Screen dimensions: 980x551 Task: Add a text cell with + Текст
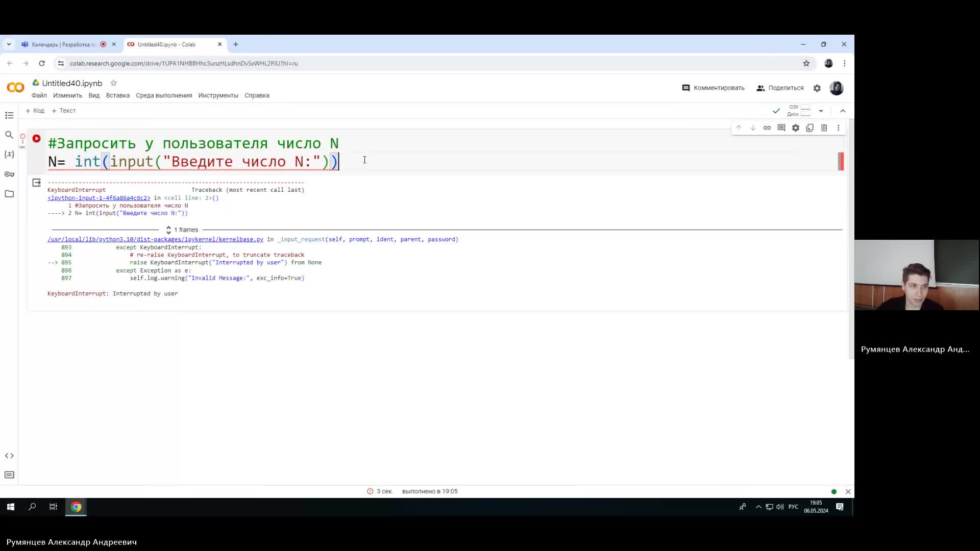[64, 111]
